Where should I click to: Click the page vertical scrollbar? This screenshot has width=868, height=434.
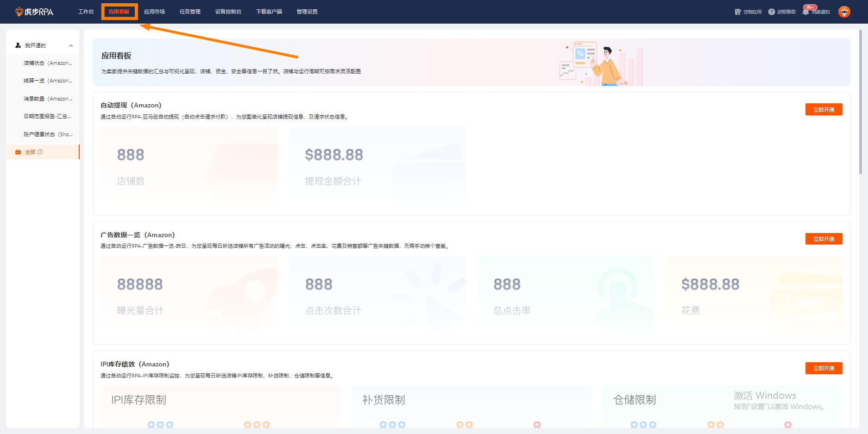[x=861, y=102]
